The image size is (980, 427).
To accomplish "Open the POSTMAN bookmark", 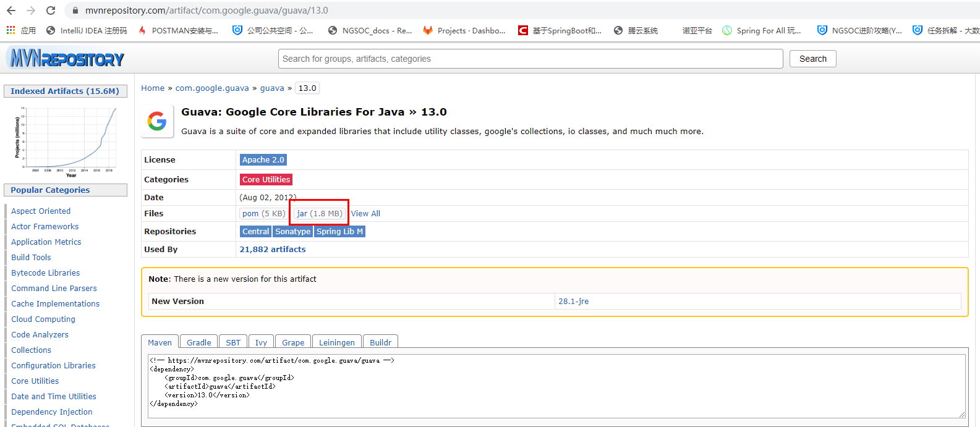I will 178,30.
